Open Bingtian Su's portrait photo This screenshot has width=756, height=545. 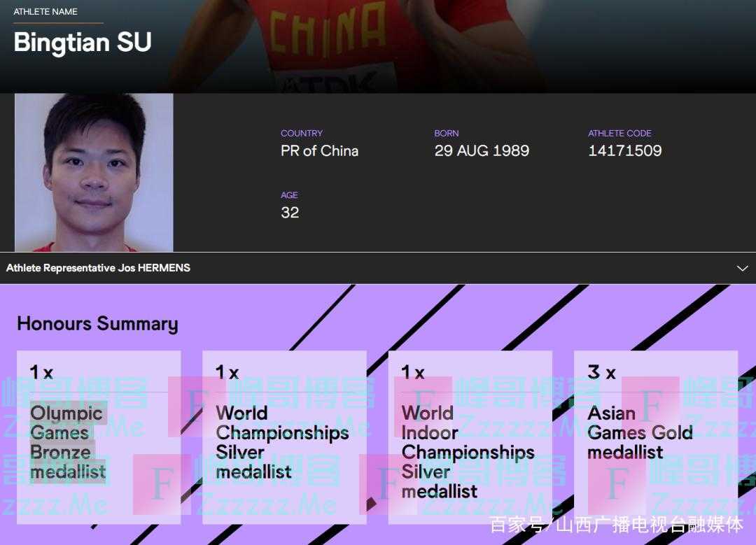(94, 173)
